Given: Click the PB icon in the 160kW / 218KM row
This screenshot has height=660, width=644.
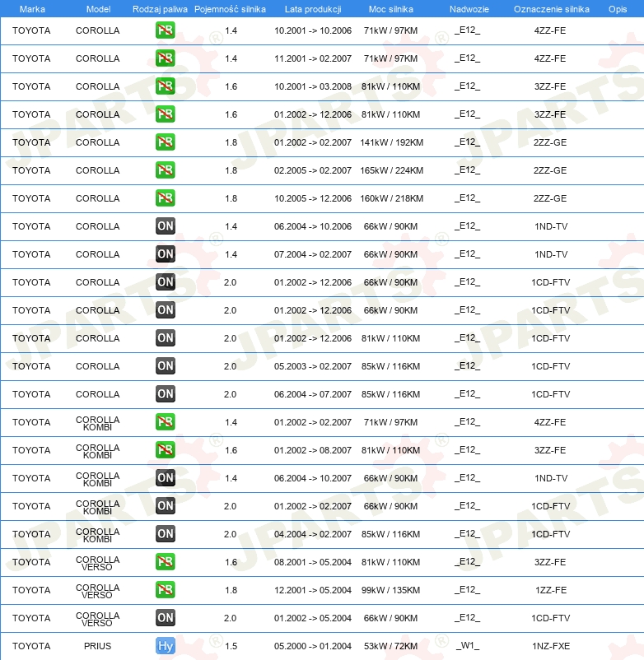Looking at the screenshot, I should (x=166, y=198).
